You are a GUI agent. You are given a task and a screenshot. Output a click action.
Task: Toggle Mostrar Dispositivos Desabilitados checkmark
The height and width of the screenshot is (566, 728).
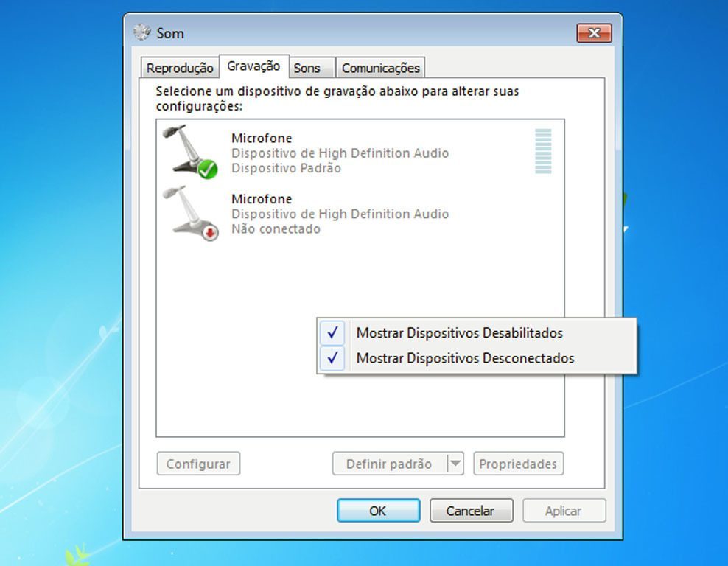(332, 332)
